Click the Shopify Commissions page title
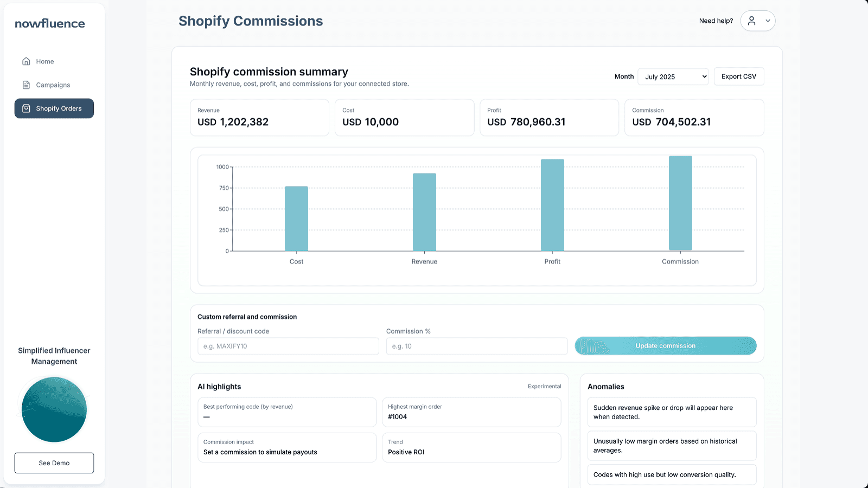 [x=251, y=21]
